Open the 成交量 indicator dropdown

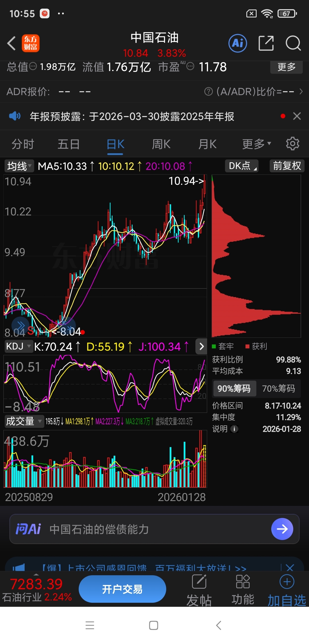pos(24,421)
